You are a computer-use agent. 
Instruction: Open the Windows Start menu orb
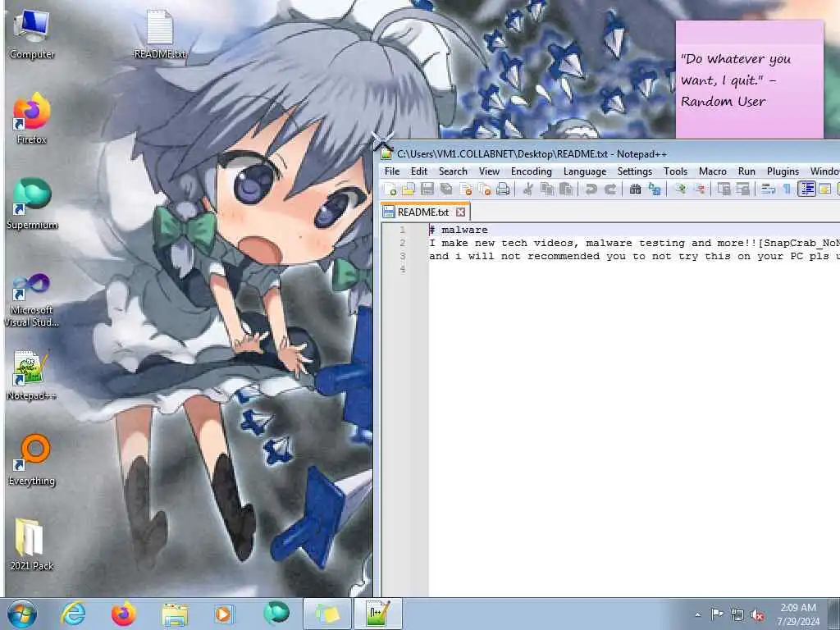coord(22,614)
